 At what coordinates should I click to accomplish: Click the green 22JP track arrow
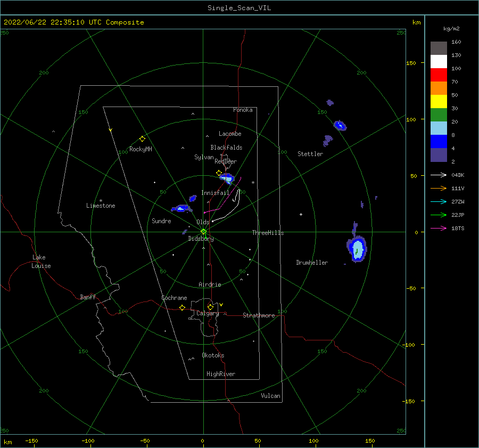pyautogui.click(x=439, y=215)
